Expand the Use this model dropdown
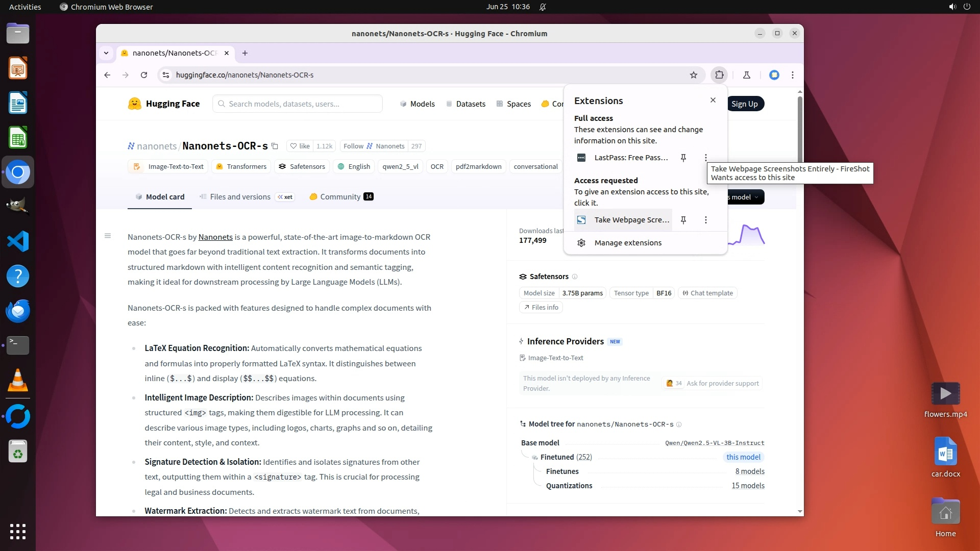Image resolution: width=980 pixels, height=551 pixels. click(746, 197)
